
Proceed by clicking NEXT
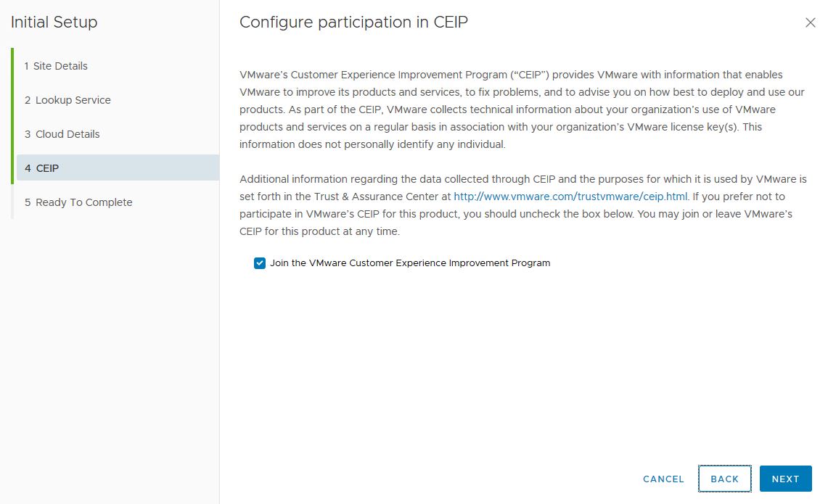click(785, 479)
